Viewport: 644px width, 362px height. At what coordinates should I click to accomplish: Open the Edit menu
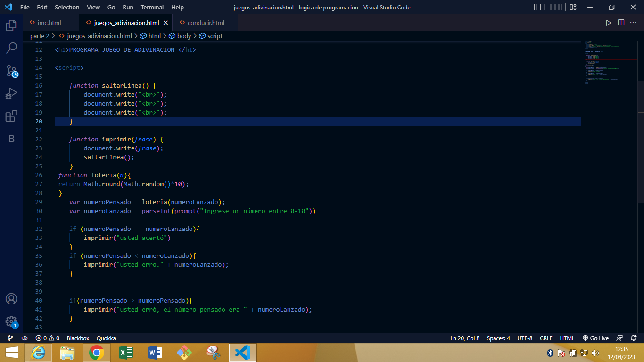tap(42, 7)
